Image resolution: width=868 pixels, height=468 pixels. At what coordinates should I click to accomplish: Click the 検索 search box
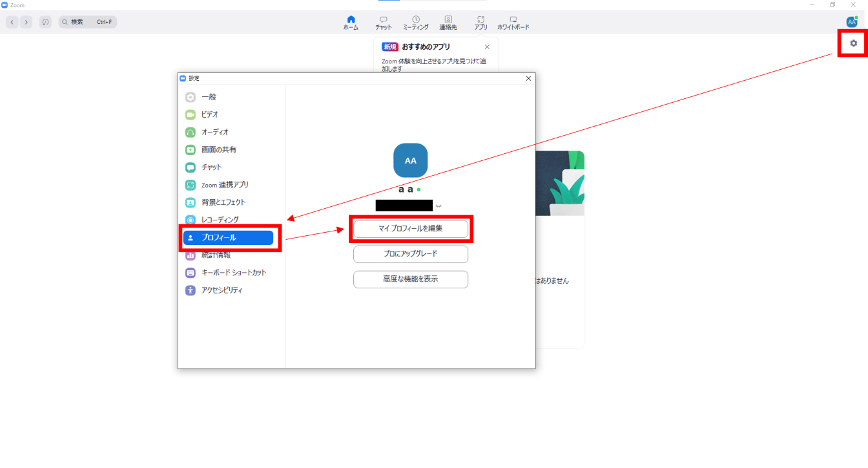[x=88, y=22]
